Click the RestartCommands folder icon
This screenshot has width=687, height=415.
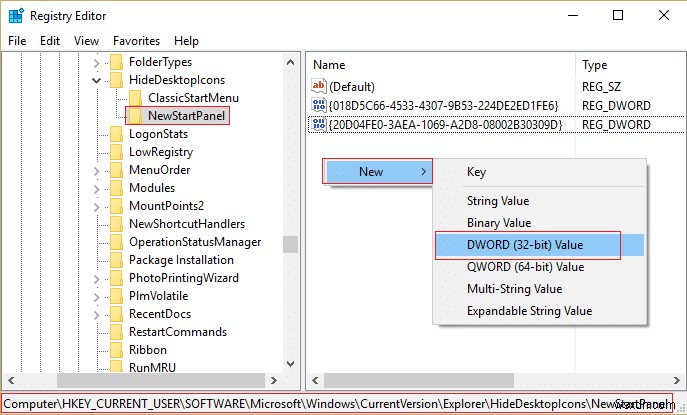coord(117,332)
